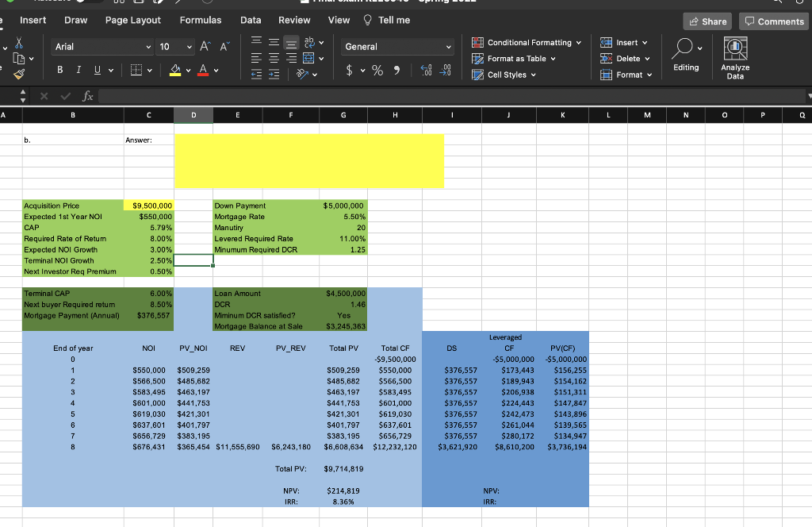This screenshot has width=812, height=527.
Task: Select the Underline icon
Action: point(97,70)
